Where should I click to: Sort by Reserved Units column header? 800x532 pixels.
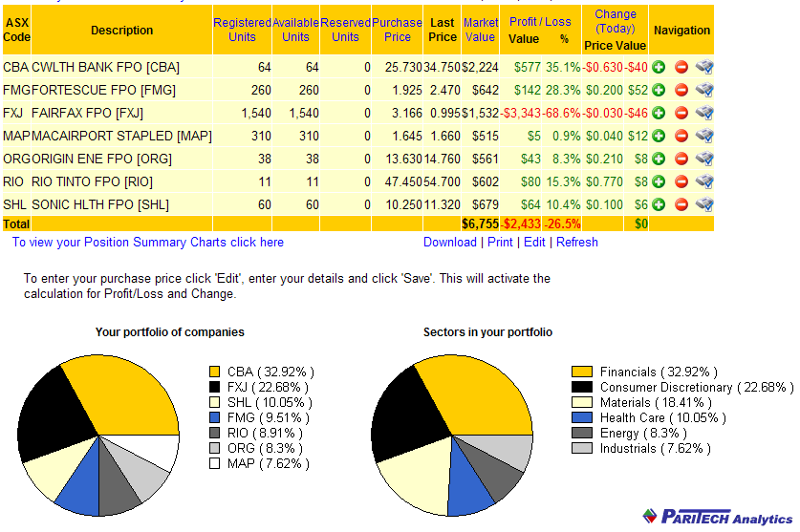(x=345, y=30)
